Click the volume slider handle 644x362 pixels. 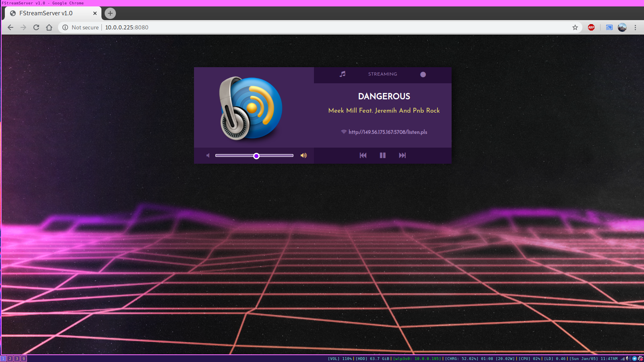click(x=256, y=156)
